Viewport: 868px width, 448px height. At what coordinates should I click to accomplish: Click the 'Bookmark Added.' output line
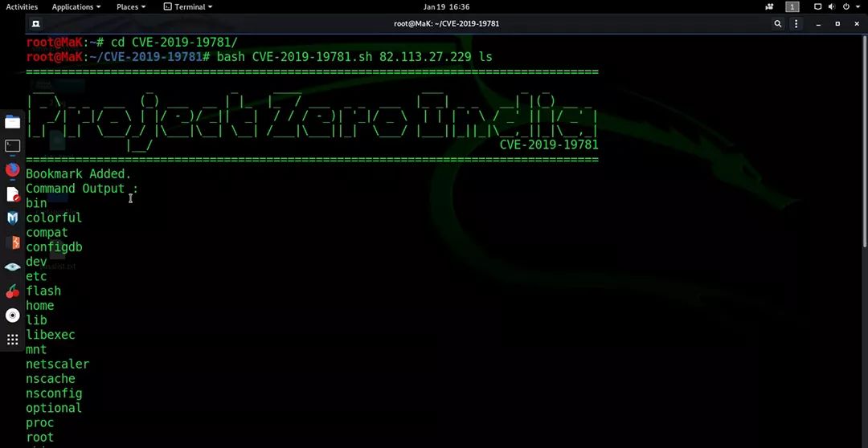click(x=79, y=173)
